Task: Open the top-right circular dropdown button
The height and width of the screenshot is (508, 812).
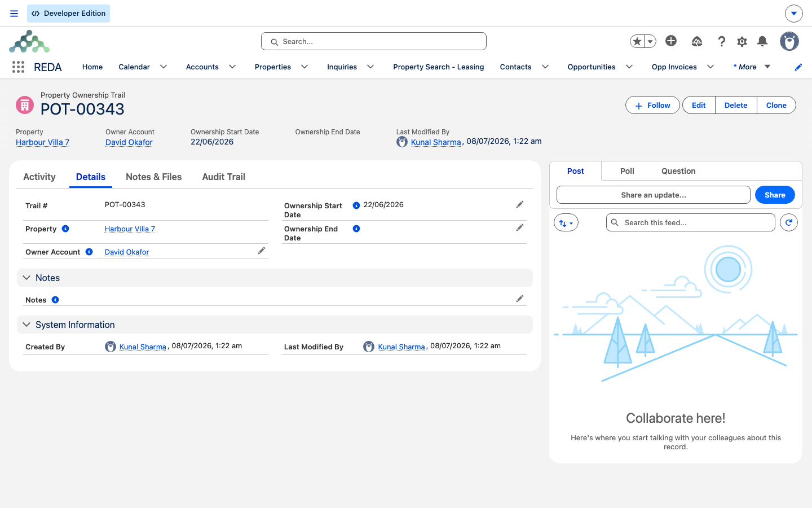Action: tap(794, 14)
